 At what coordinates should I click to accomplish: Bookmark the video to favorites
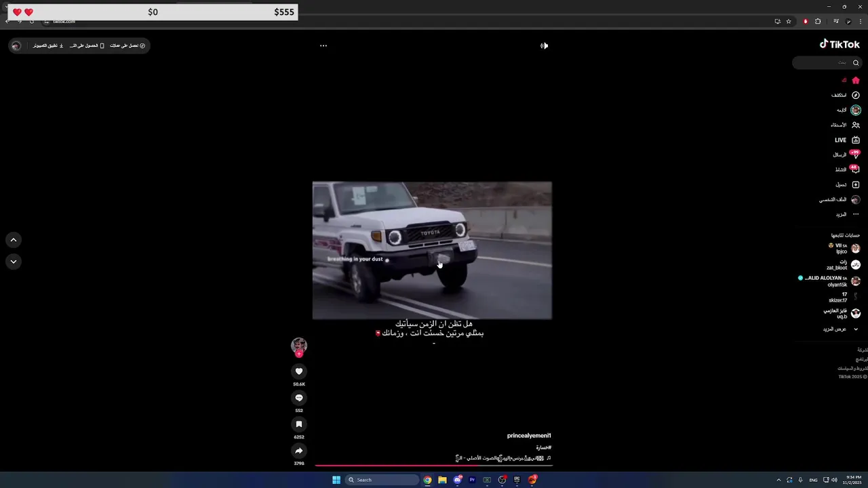(x=299, y=424)
